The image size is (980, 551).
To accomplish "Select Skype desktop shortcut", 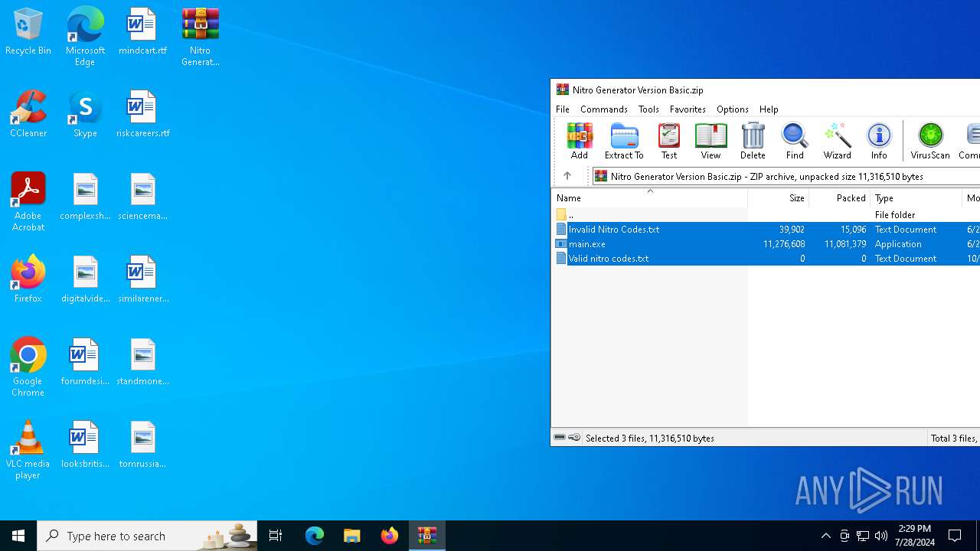I will point(85,115).
